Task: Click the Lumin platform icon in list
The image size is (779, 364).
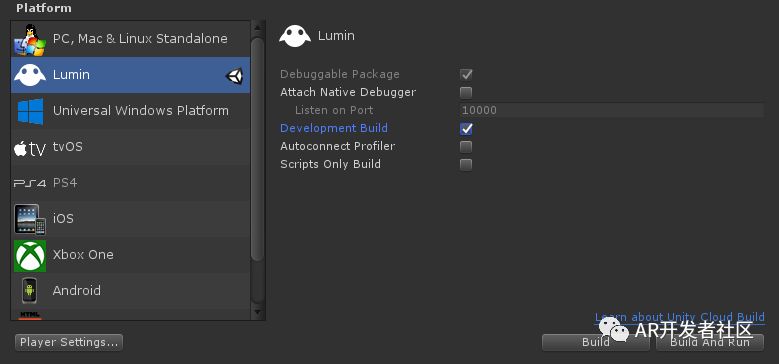Action: 30,75
